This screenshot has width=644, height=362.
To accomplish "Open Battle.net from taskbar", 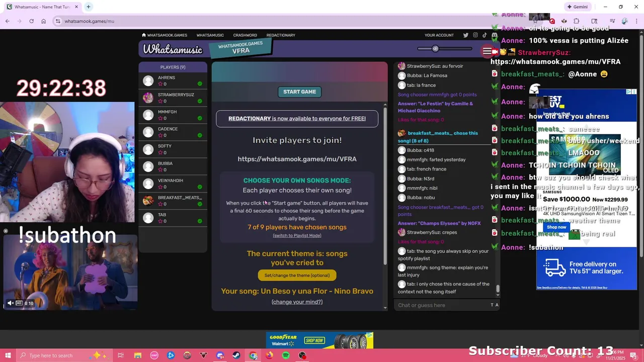I will click(171, 355).
